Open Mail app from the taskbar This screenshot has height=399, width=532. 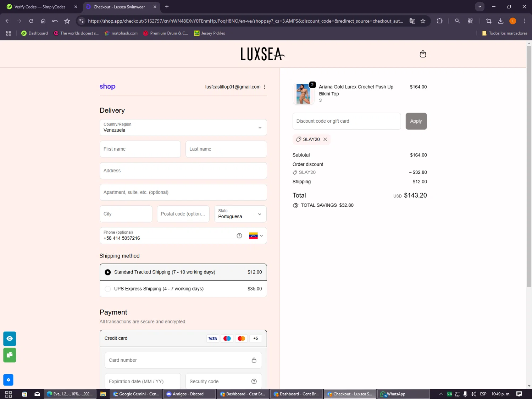tap(37, 394)
